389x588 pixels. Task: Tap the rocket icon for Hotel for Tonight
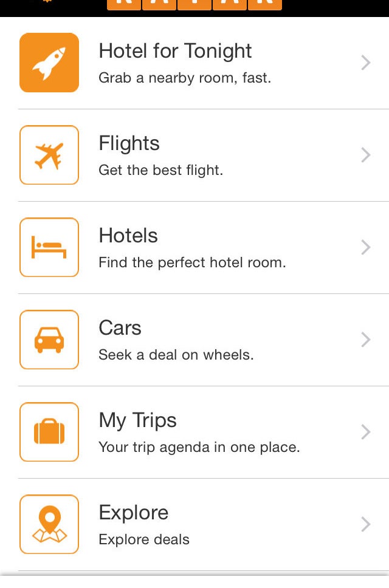(49, 63)
